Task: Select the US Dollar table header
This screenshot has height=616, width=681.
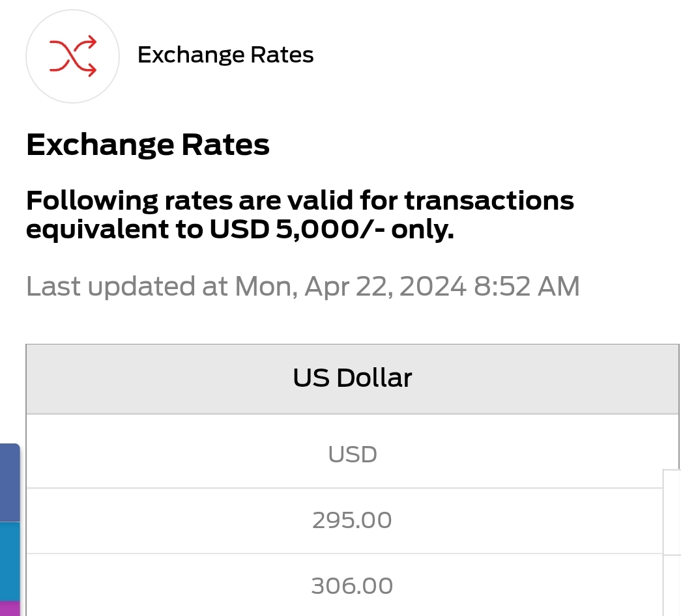Action: click(x=352, y=378)
